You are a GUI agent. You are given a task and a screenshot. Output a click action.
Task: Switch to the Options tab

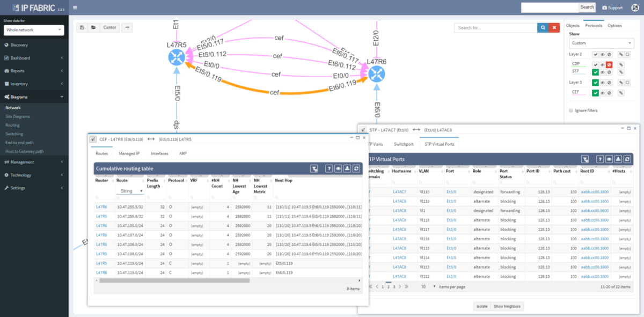(615, 25)
